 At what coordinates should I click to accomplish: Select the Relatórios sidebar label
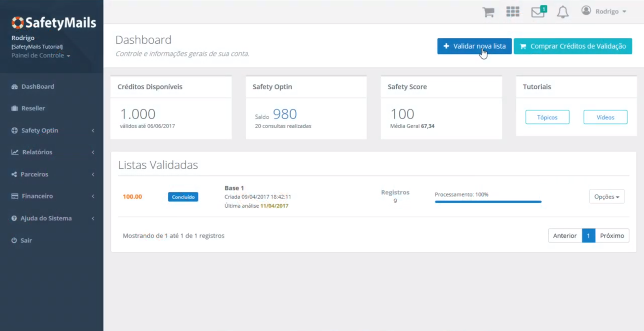click(x=37, y=152)
